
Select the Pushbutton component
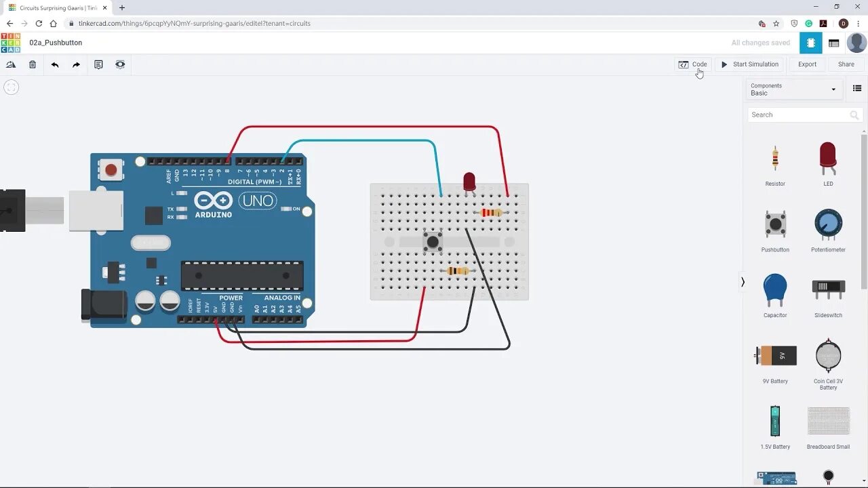(x=775, y=230)
